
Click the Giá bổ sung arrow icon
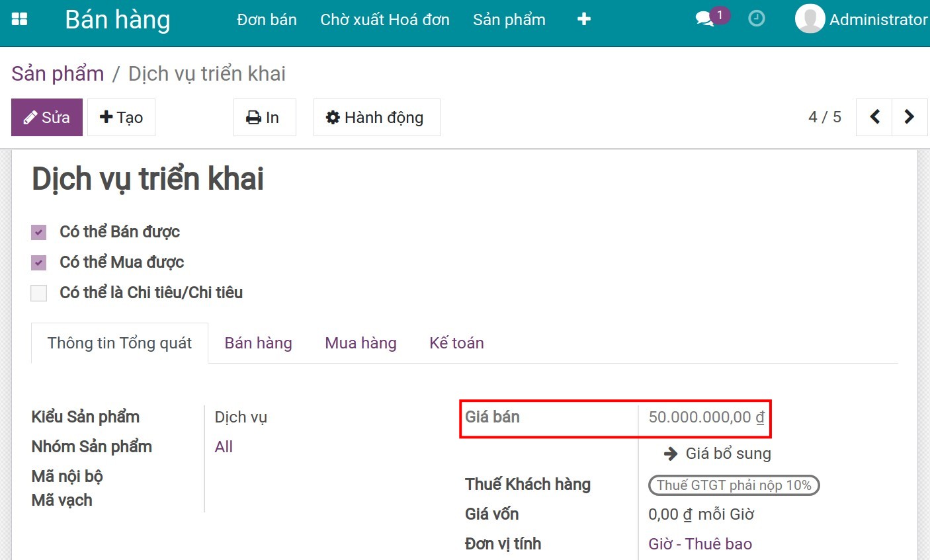click(x=671, y=454)
